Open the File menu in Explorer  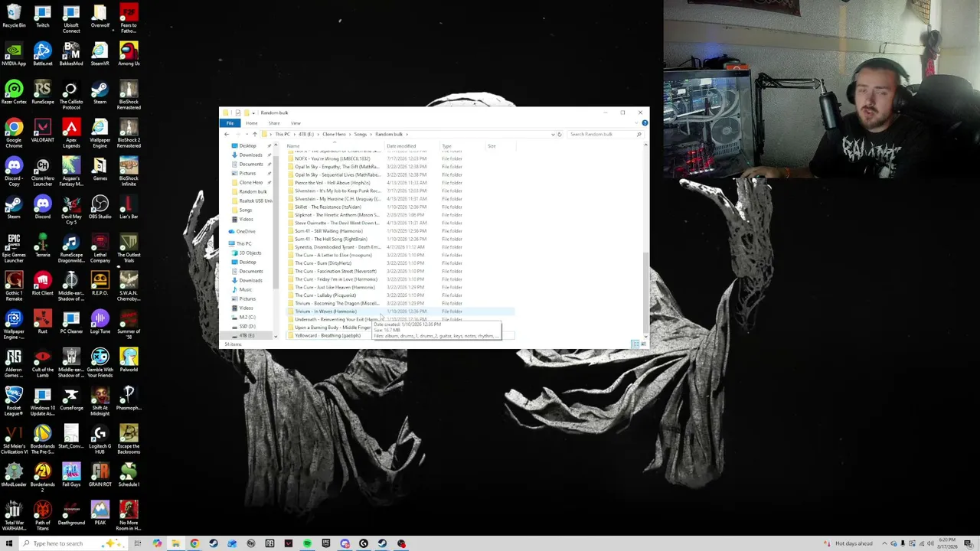[x=230, y=123]
